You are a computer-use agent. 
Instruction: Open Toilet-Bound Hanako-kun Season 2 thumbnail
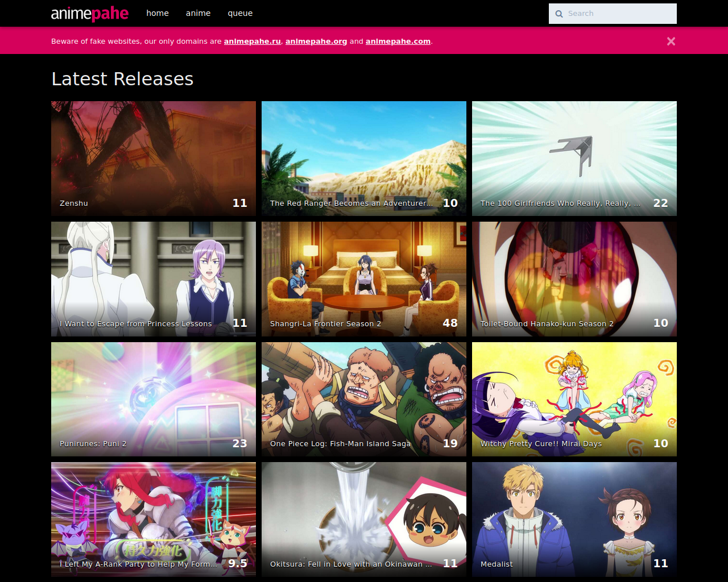pos(574,279)
